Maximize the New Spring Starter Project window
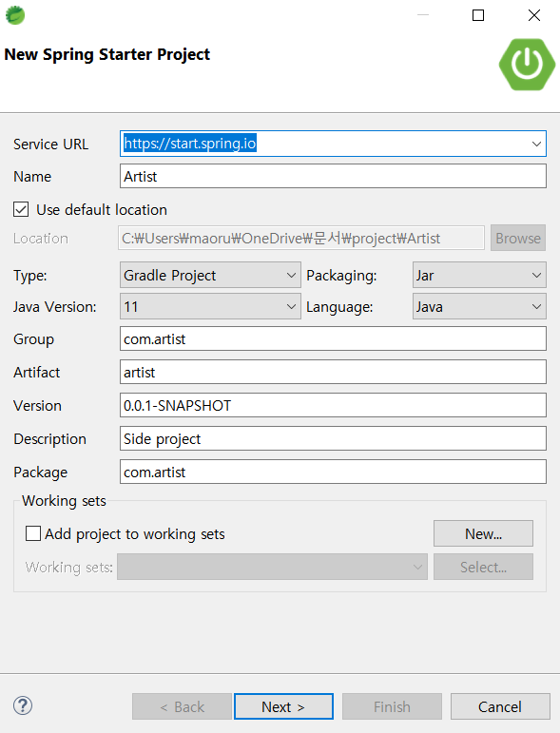 478,15
